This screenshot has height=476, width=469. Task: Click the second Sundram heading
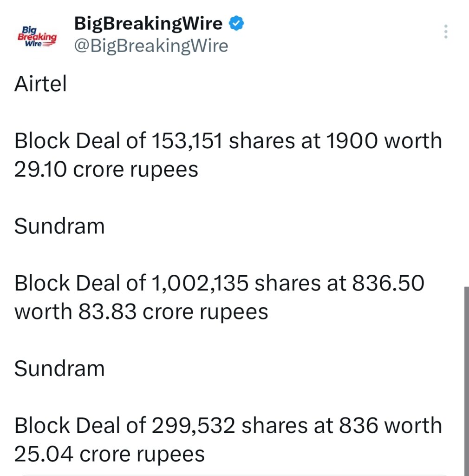tap(59, 369)
